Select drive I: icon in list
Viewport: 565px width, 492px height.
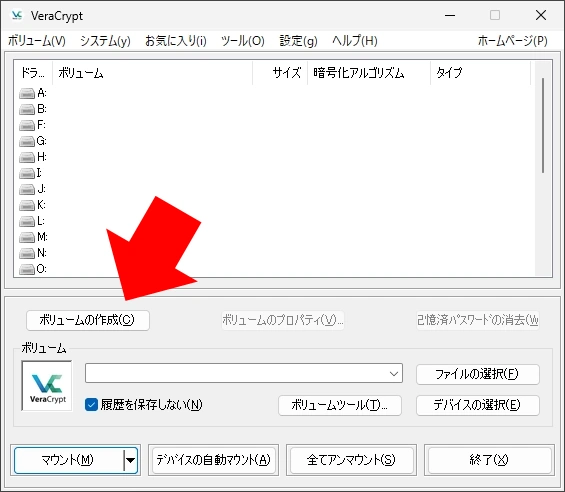tap(27, 173)
